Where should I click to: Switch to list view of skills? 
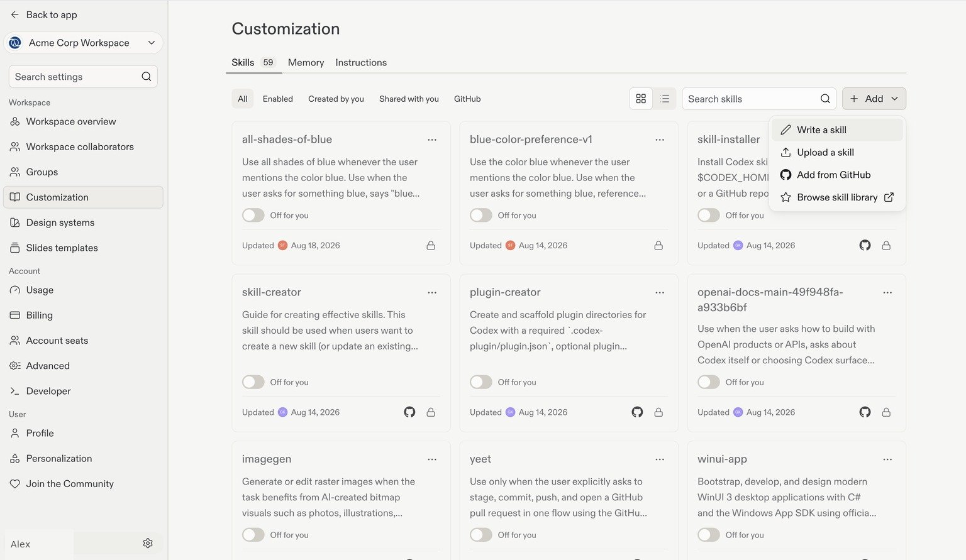664,99
